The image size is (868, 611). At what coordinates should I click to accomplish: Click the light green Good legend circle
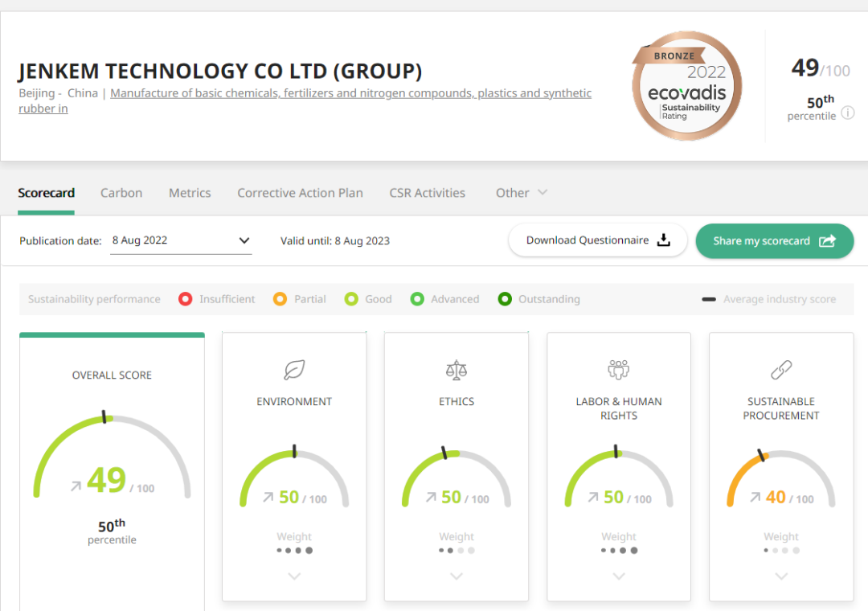[x=351, y=299]
